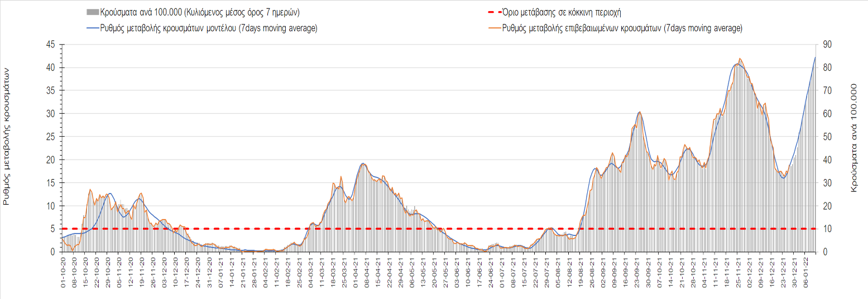
Task: Click the orange line's highest peak near 25-11-21
Action: 740,58
